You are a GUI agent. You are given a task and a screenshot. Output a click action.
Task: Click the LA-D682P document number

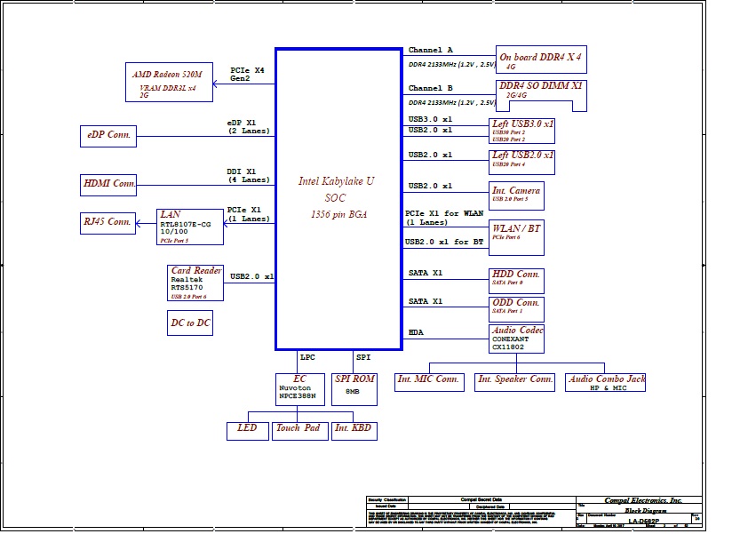click(644, 521)
